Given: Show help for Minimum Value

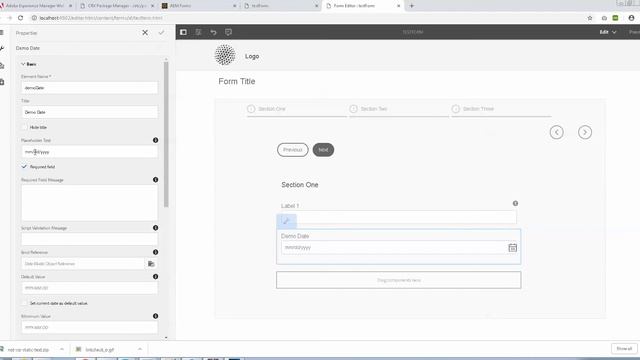Looking at the screenshot, I should coord(156,316).
